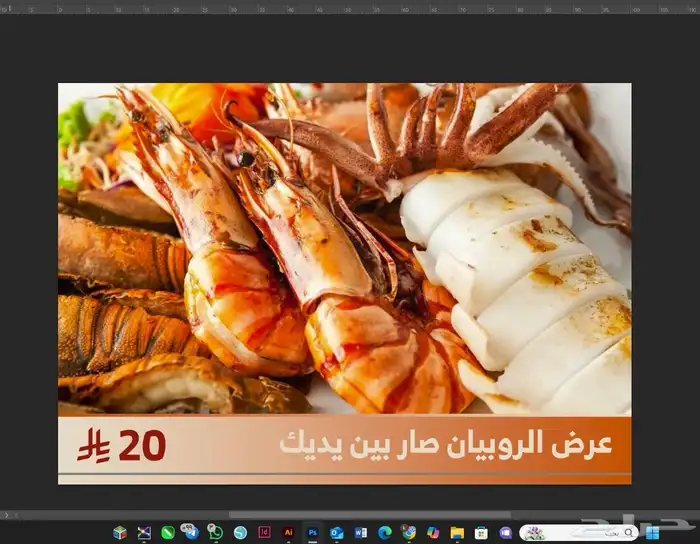This screenshot has height=544, width=700.
Task: Open WhatsApp from the taskbar
Action: pos(216,532)
